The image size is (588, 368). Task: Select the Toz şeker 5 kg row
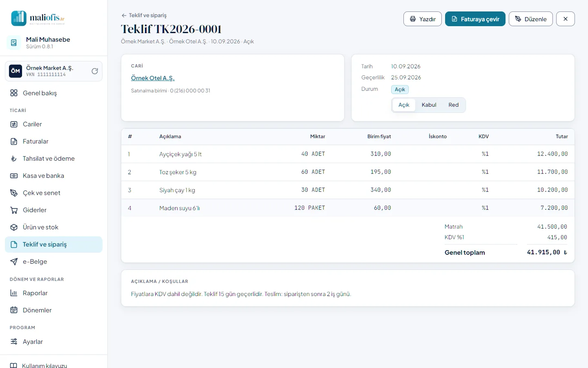(x=348, y=172)
